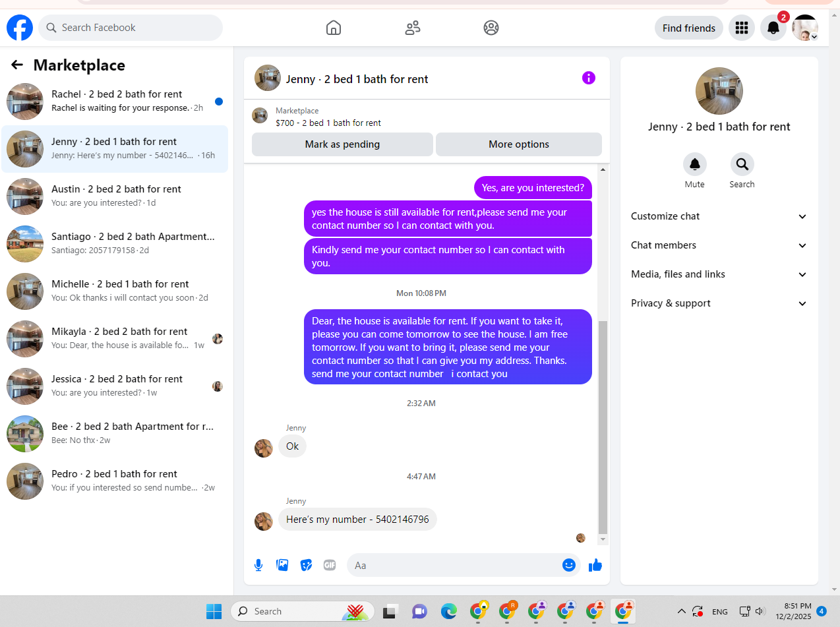Open Bee 2 bed 2 bath Apartment conversation
Screen dimensions: 840x627
point(115,434)
